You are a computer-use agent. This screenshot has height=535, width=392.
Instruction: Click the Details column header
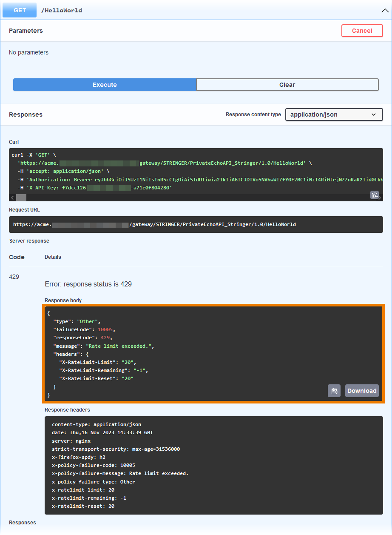[x=53, y=257]
